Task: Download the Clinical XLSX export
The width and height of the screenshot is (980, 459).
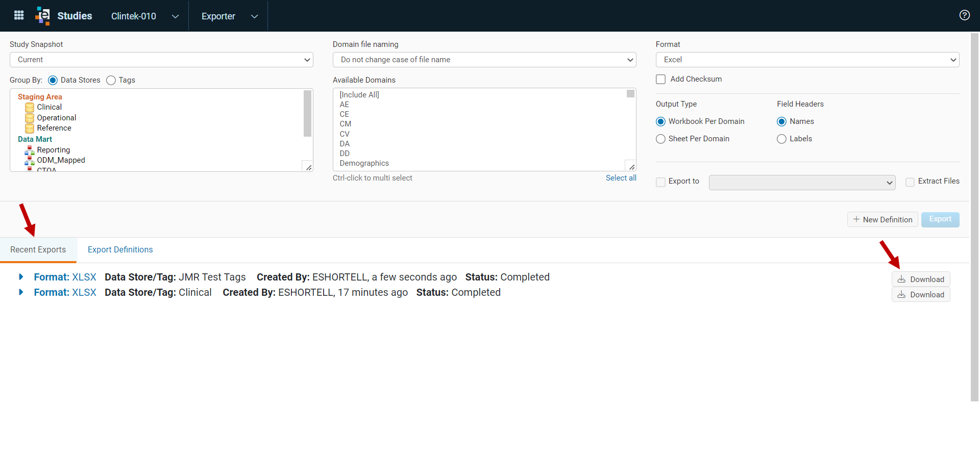Action: [921, 294]
